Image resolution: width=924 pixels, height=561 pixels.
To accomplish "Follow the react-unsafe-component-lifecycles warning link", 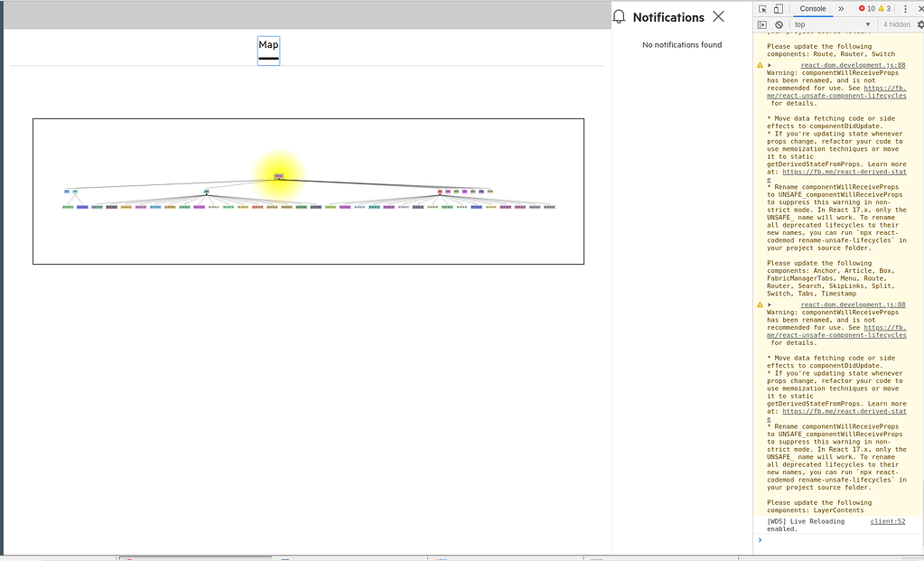I will tap(835, 94).
